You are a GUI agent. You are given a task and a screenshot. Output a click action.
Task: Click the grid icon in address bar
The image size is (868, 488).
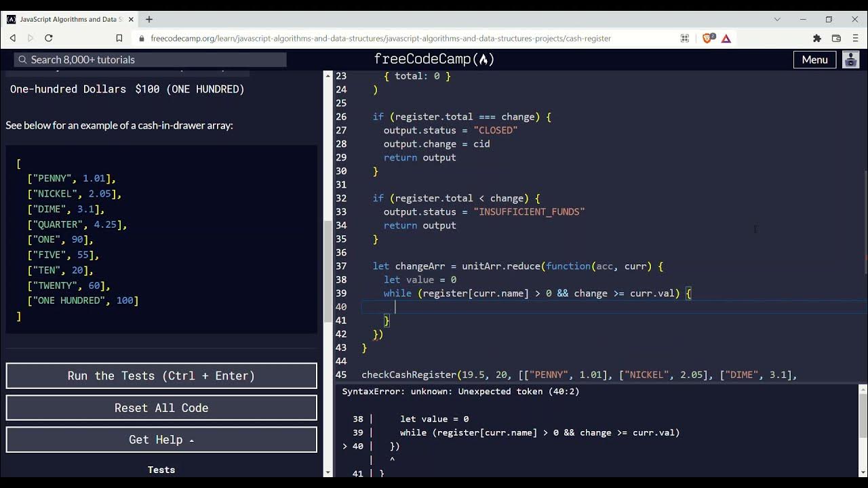685,38
